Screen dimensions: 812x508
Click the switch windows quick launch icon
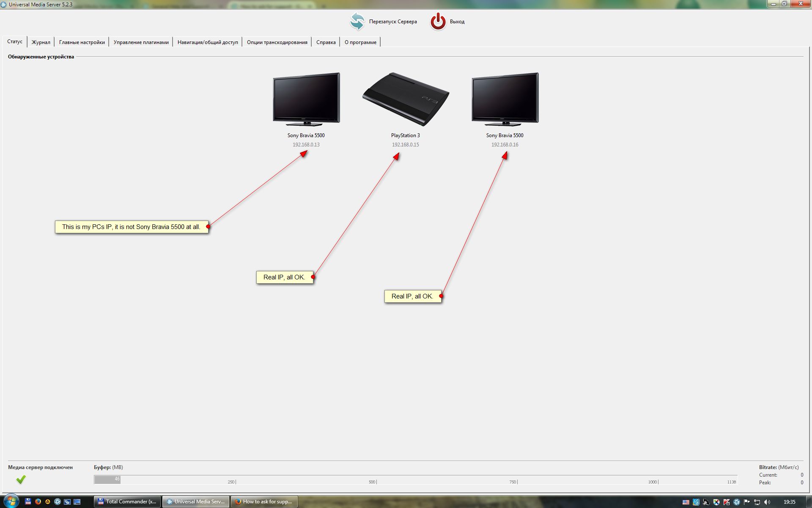(x=67, y=502)
